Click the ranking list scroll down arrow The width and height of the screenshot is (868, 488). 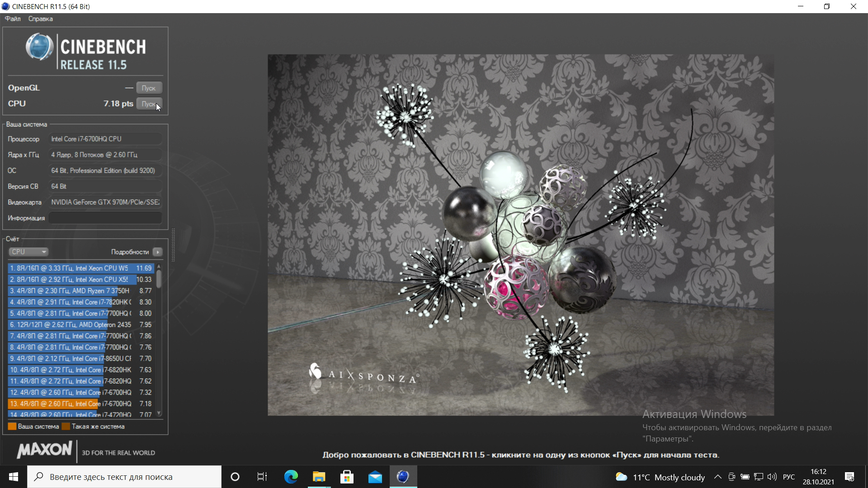[x=159, y=413]
